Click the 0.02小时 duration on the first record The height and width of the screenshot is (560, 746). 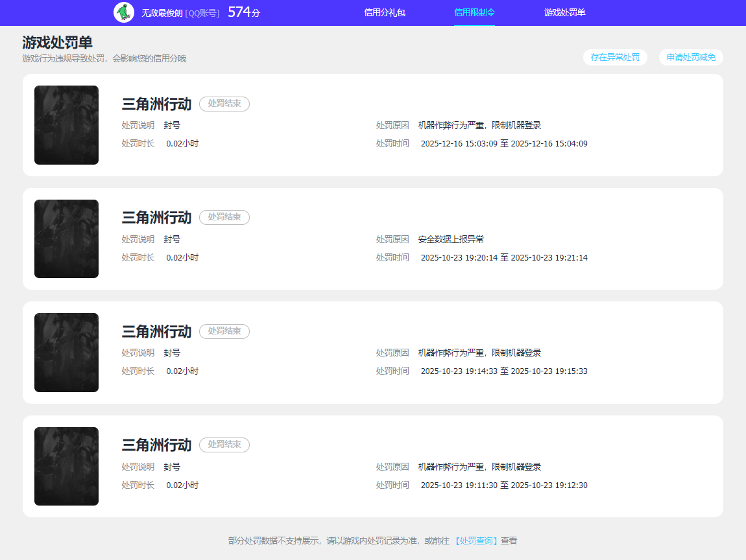click(183, 143)
